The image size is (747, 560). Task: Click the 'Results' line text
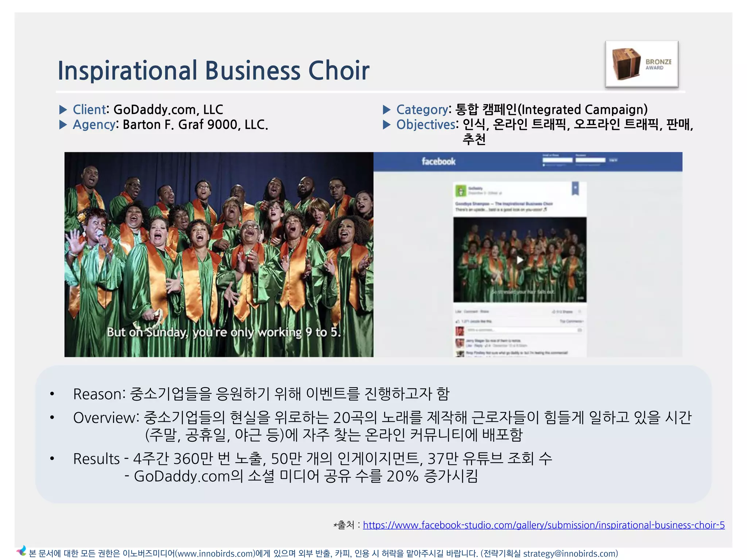313,459
